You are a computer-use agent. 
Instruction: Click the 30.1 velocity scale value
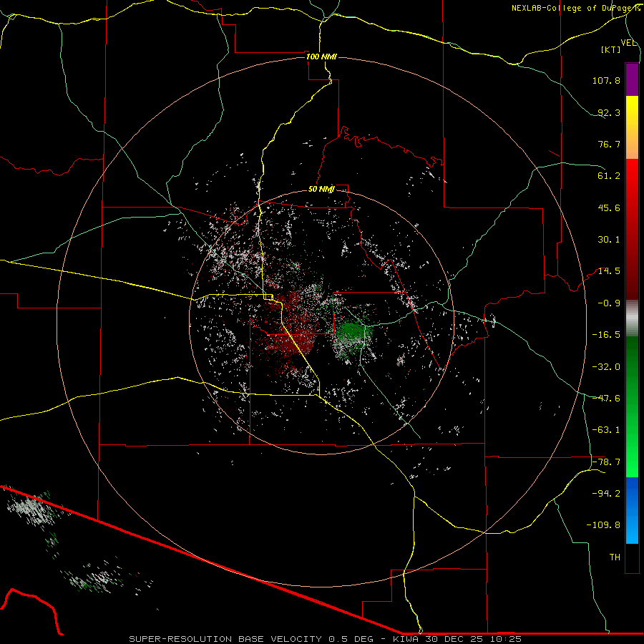[x=609, y=240]
